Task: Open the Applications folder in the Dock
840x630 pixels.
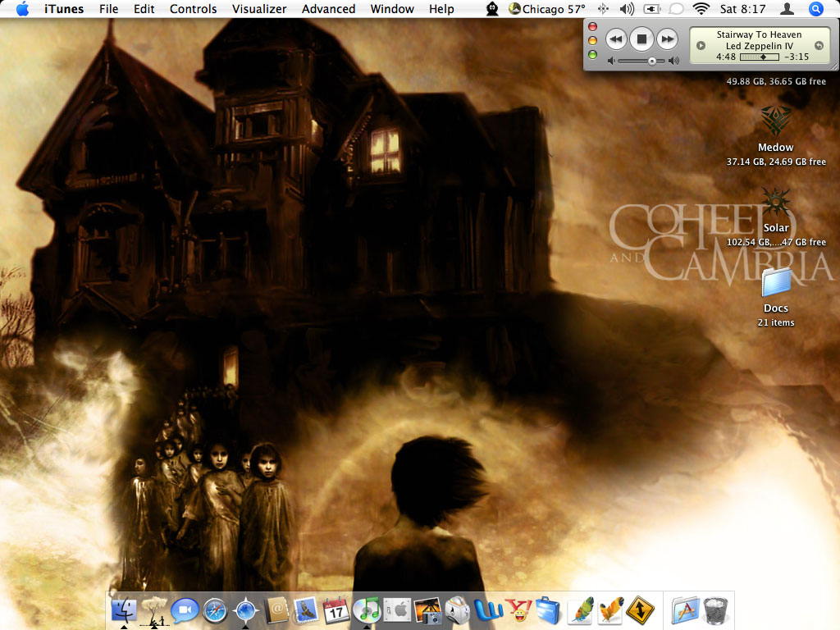Action: [x=686, y=610]
